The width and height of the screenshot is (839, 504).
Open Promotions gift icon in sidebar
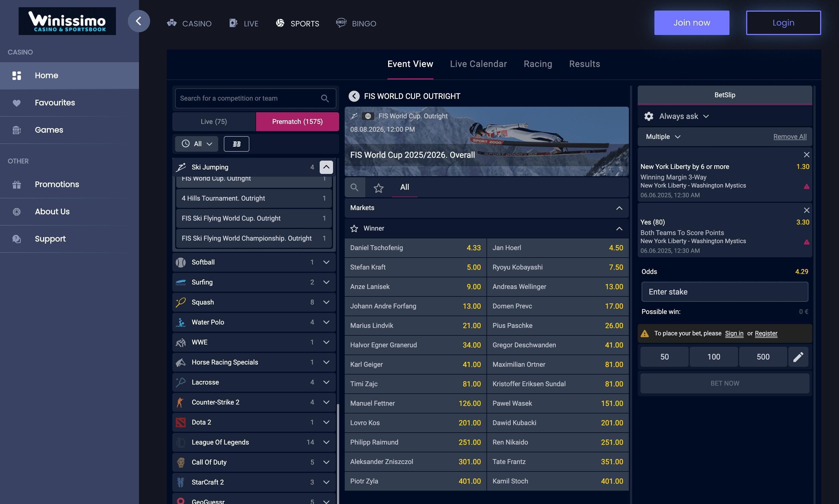[17, 184]
